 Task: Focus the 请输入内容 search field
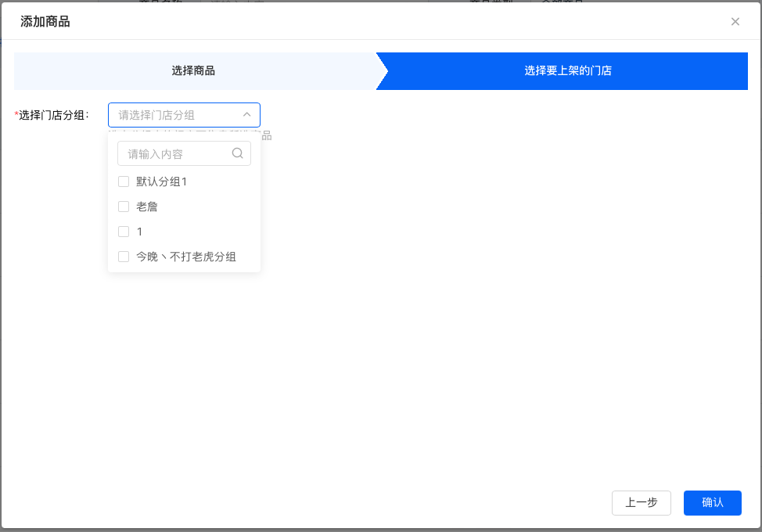[184, 153]
